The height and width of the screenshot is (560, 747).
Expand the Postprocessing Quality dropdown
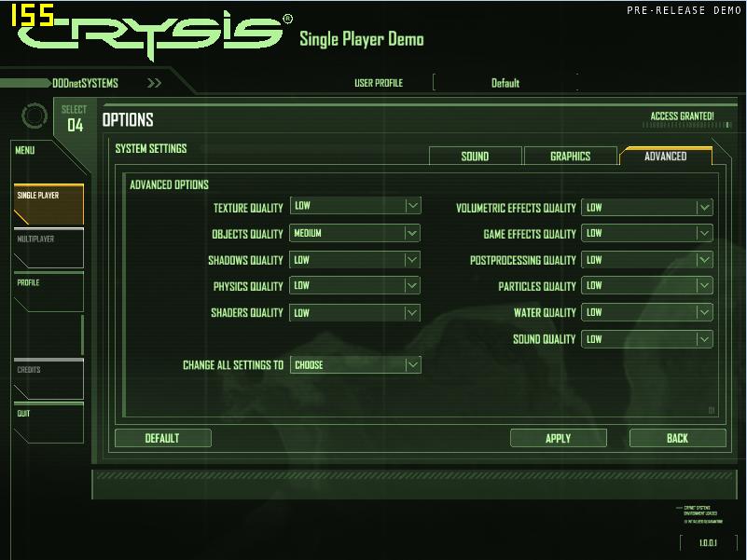(647, 260)
